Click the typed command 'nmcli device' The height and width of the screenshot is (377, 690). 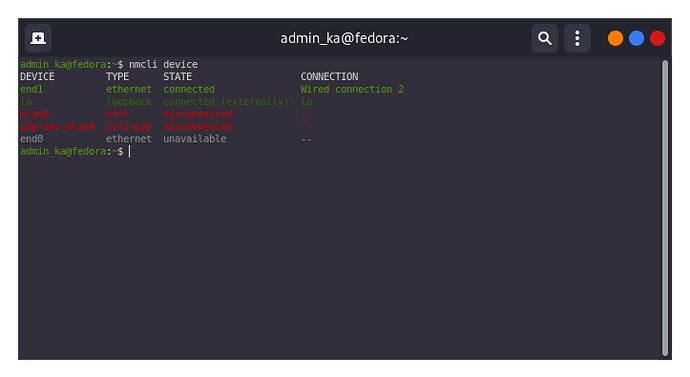coord(163,64)
